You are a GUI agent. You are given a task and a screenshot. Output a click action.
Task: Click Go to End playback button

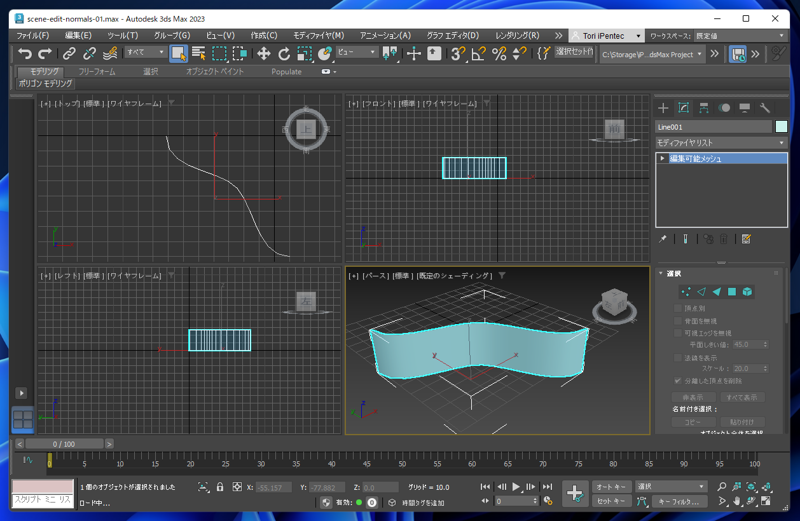pyautogui.click(x=547, y=487)
